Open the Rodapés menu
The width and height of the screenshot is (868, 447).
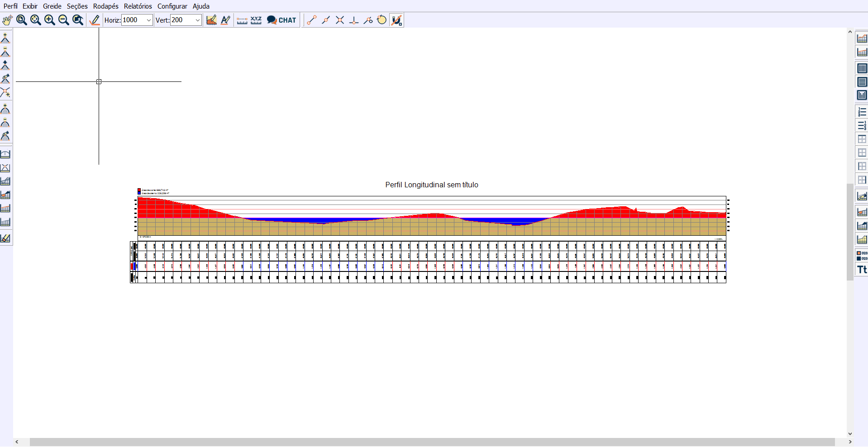105,6
